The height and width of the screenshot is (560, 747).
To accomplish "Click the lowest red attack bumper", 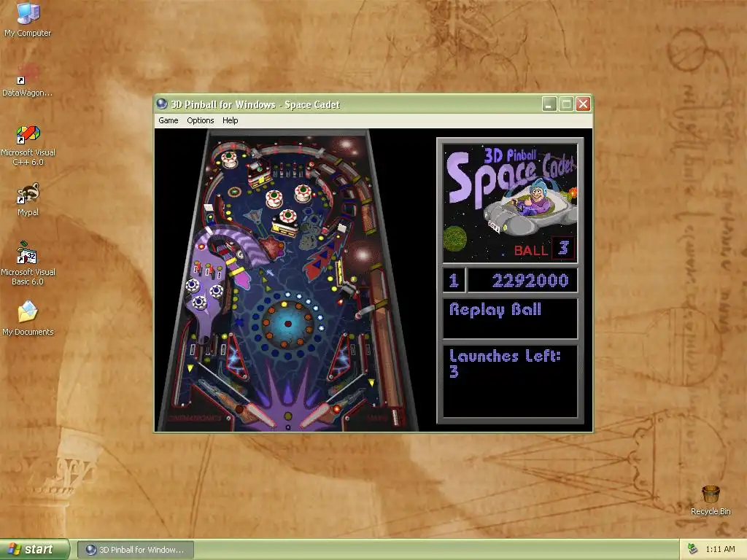I will click(287, 216).
